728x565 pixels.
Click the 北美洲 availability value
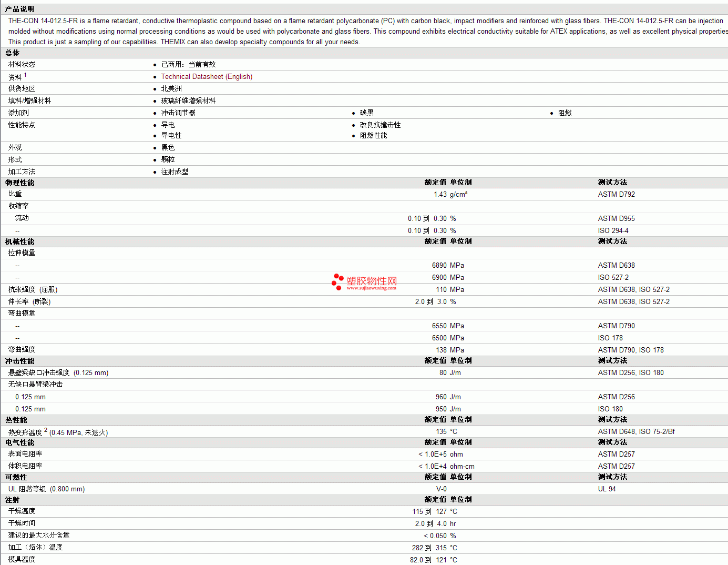(x=171, y=89)
